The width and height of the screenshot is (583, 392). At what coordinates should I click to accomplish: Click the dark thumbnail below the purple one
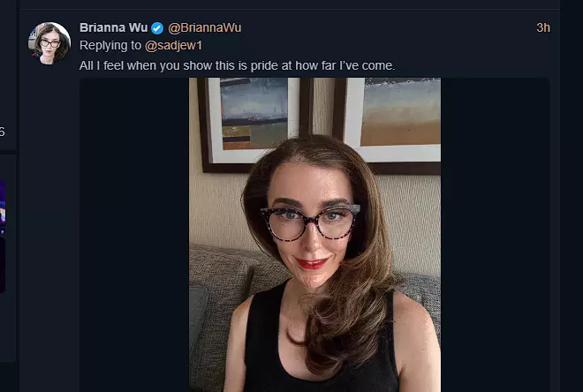pyautogui.click(x=3, y=265)
